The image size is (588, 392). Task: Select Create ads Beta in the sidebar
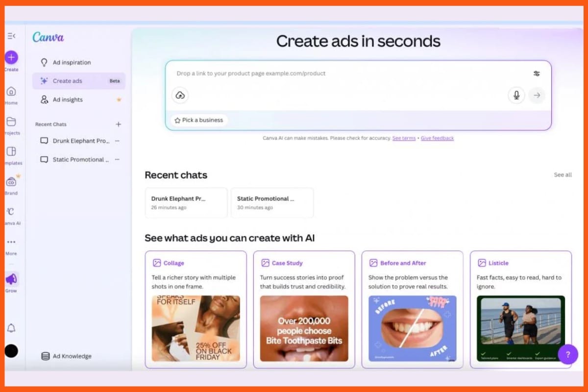[x=79, y=81]
